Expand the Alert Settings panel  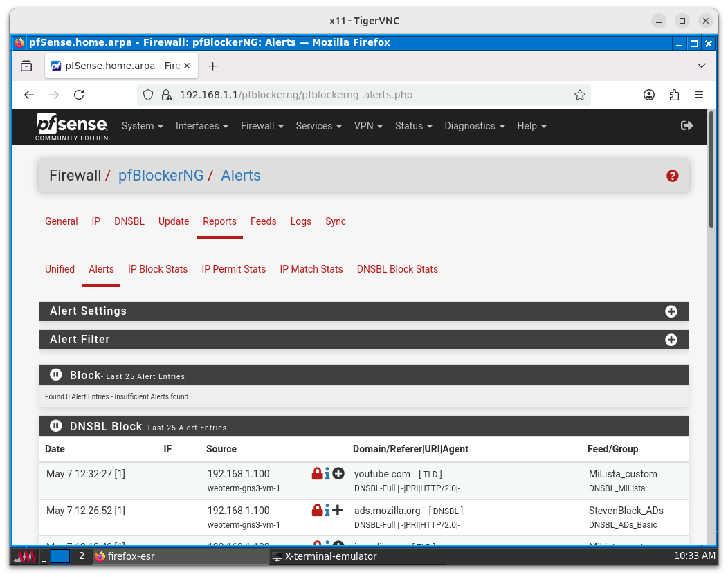(x=671, y=311)
